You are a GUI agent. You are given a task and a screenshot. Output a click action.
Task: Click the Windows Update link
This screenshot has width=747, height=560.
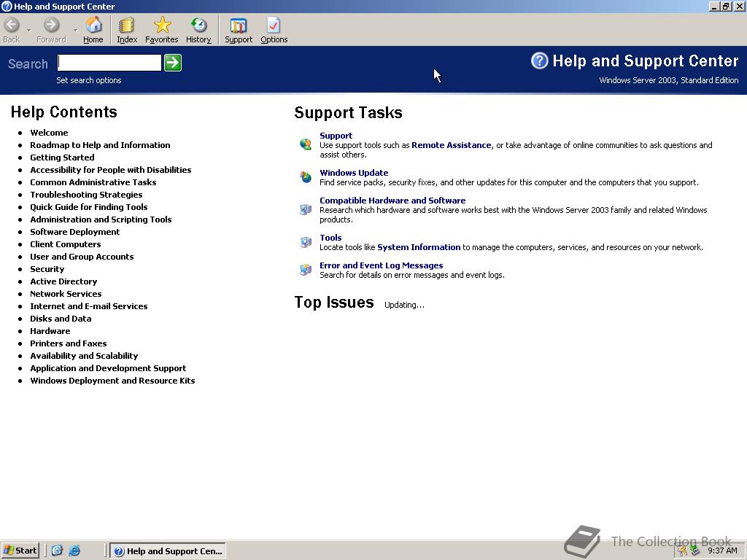point(354,172)
